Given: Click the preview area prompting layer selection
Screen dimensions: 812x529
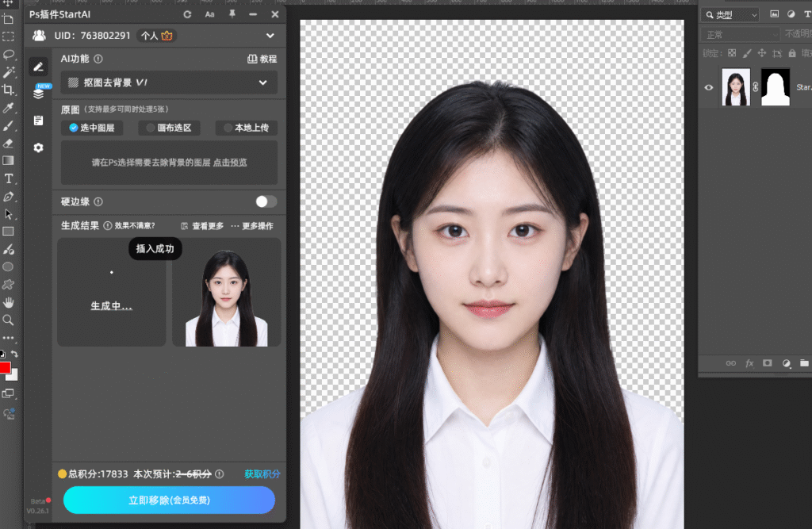Looking at the screenshot, I should (x=170, y=163).
